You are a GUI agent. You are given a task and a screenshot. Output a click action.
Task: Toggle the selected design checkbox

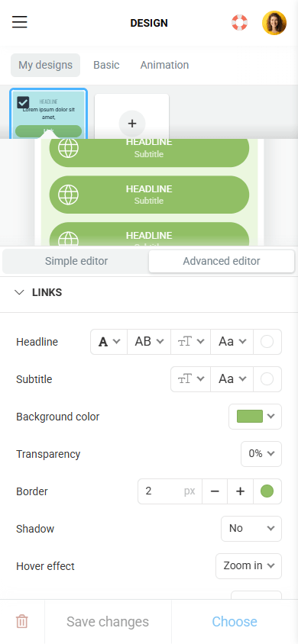[23, 102]
